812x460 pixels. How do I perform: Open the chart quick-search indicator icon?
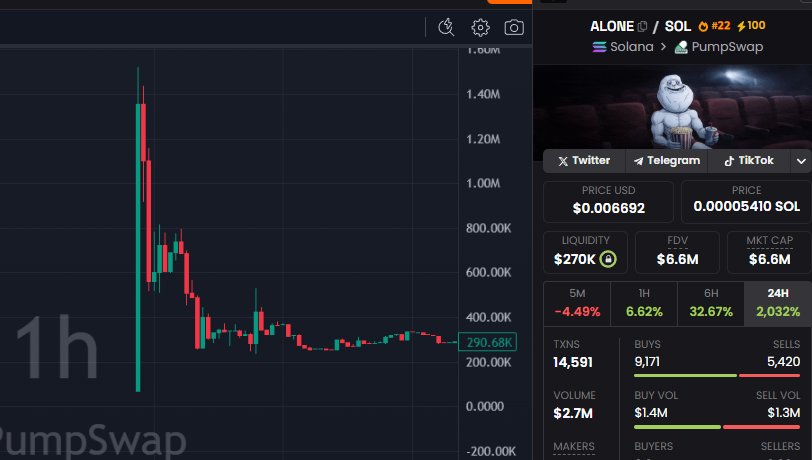coord(447,27)
